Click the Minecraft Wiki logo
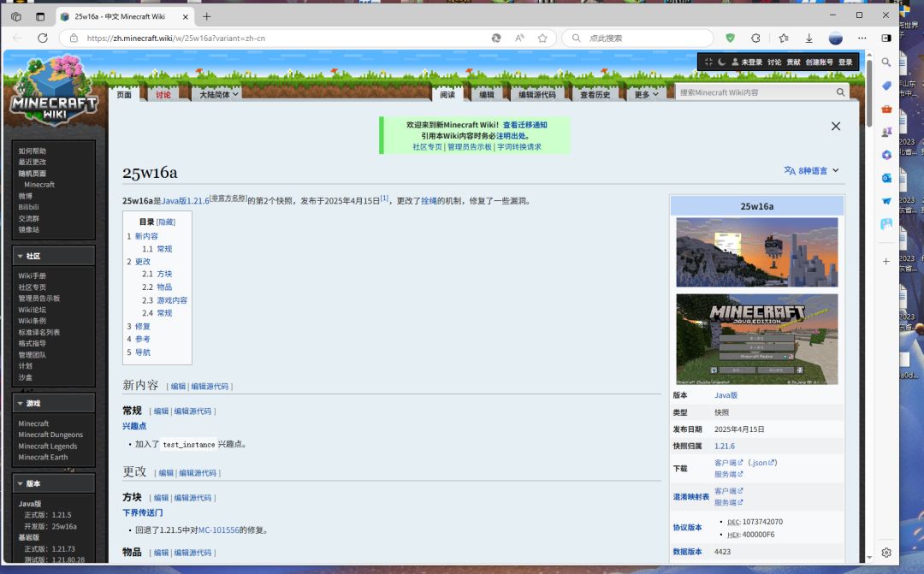Screen dimensions: 924x574 (54, 92)
